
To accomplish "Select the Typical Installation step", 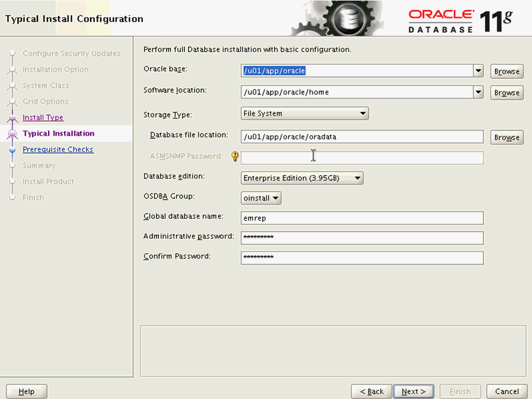I will click(59, 133).
